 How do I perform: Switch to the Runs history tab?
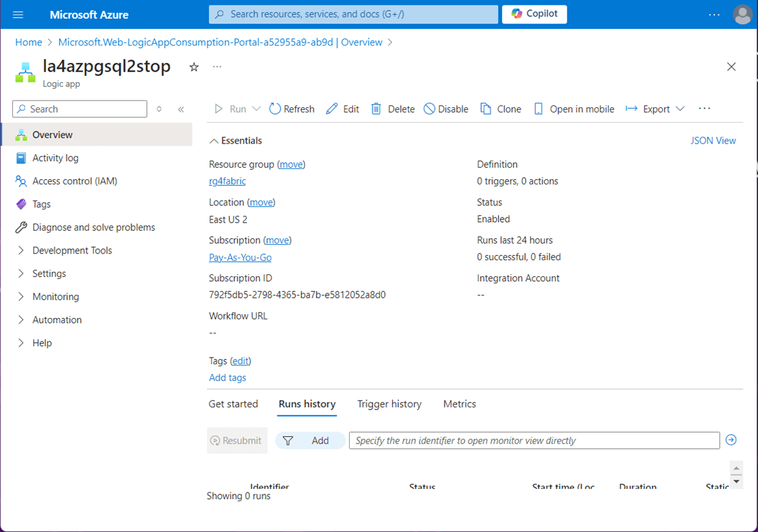coord(307,404)
